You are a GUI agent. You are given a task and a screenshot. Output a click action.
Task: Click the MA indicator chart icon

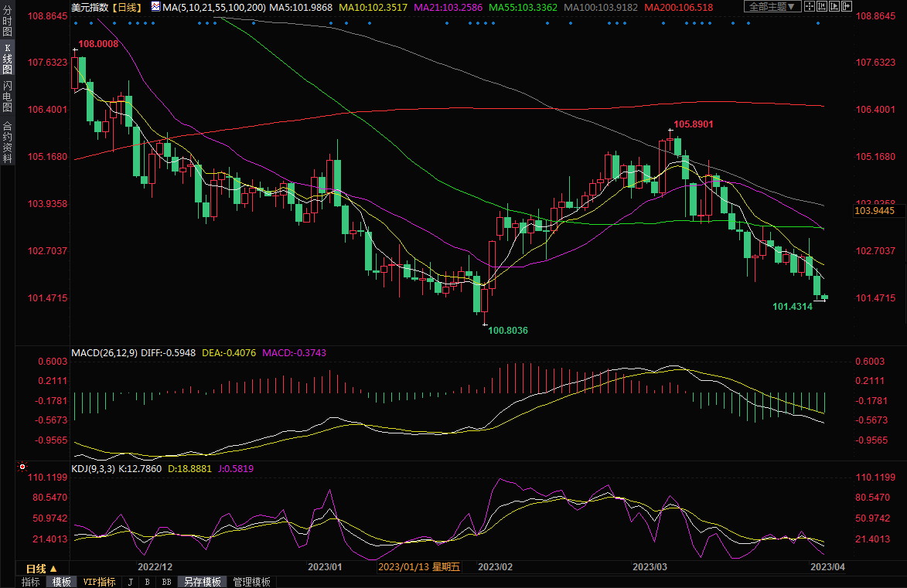click(x=156, y=7)
